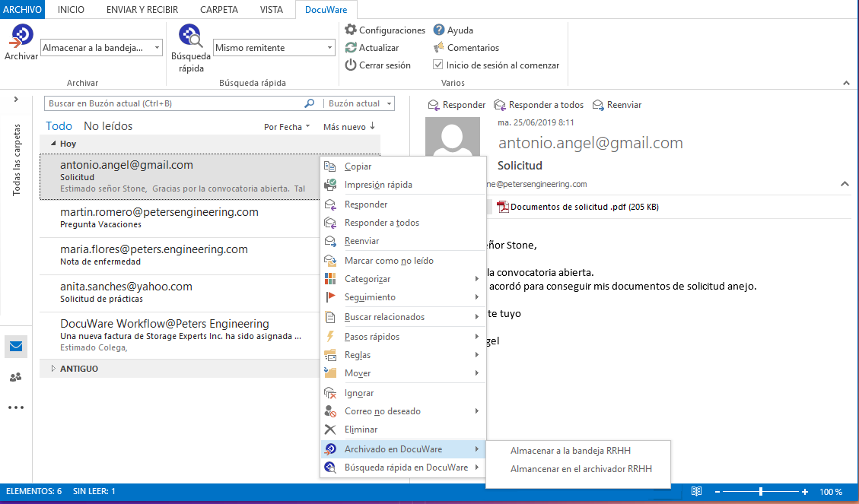
Task: Select Almacenar a la bandeja RRHH submenu item
Action: [570, 451]
